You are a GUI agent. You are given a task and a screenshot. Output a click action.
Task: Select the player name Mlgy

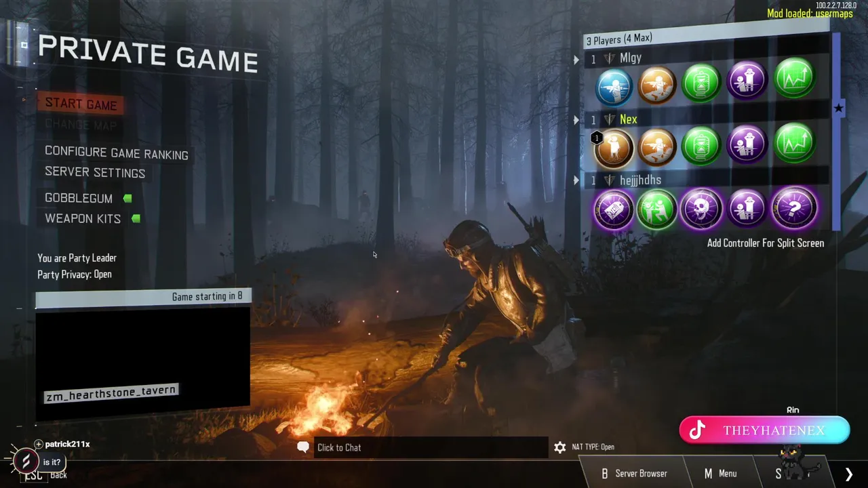pyautogui.click(x=631, y=58)
